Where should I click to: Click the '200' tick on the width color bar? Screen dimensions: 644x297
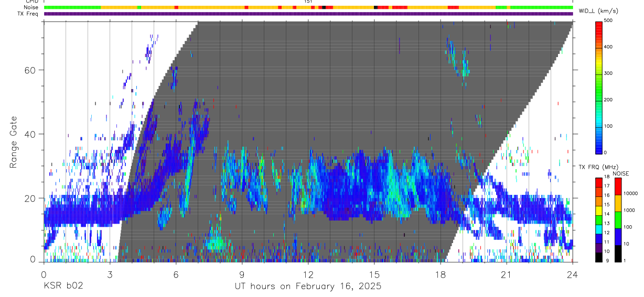(607, 100)
